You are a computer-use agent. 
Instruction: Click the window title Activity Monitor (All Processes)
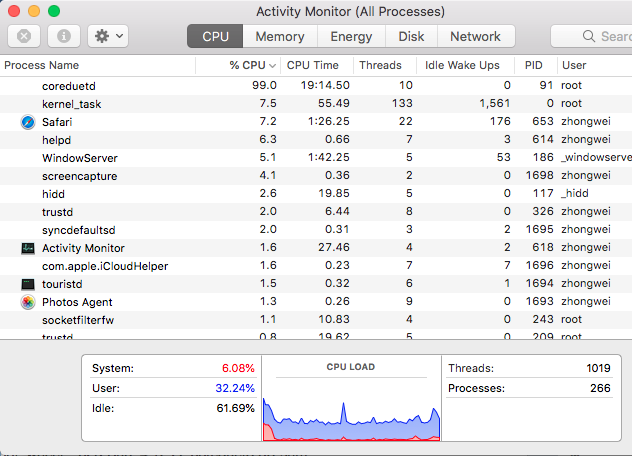pyautogui.click(x=350, y=11)
